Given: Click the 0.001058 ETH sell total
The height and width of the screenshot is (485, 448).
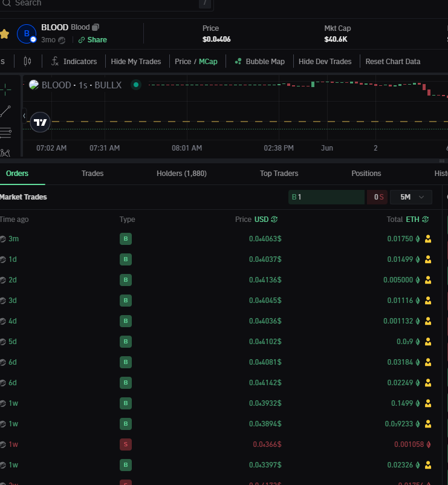Looking at the screenshot, I should [x=409, y=444].
